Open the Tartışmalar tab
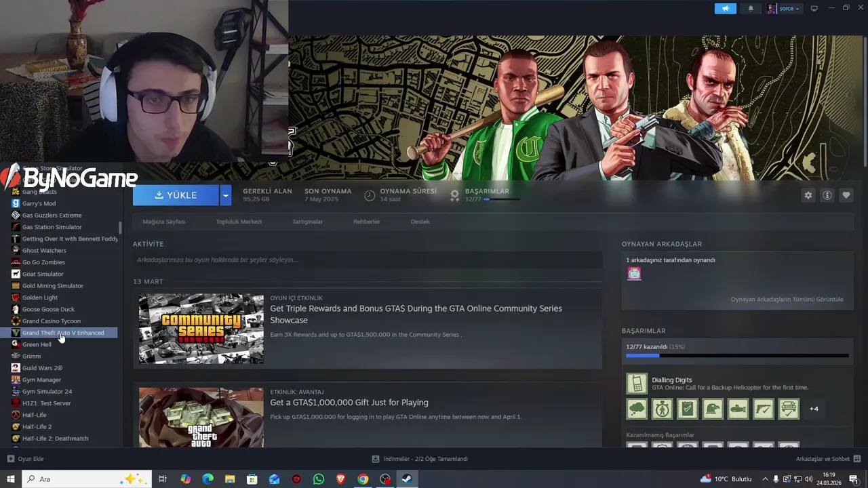The width and height of the screenshot is (868, 488). 307,222
